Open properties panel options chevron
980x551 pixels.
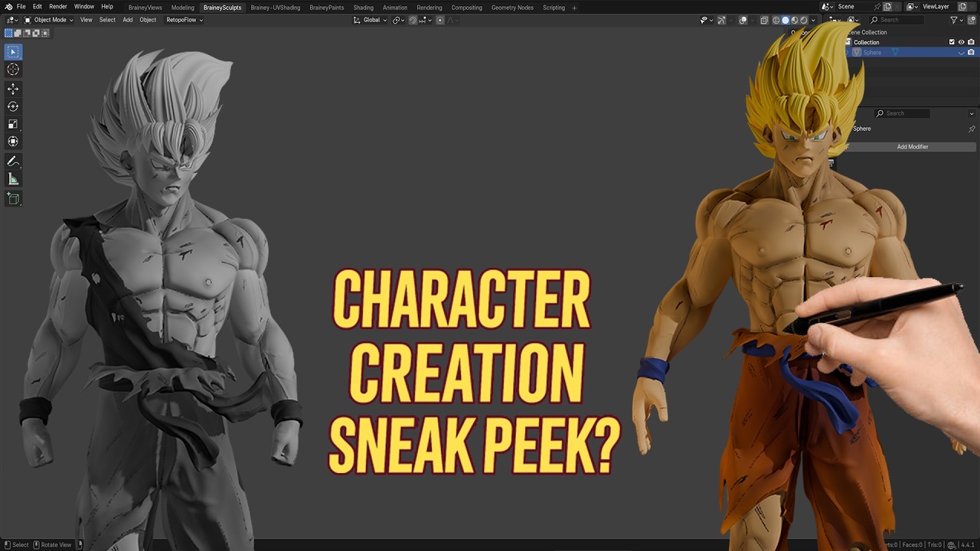972,113
